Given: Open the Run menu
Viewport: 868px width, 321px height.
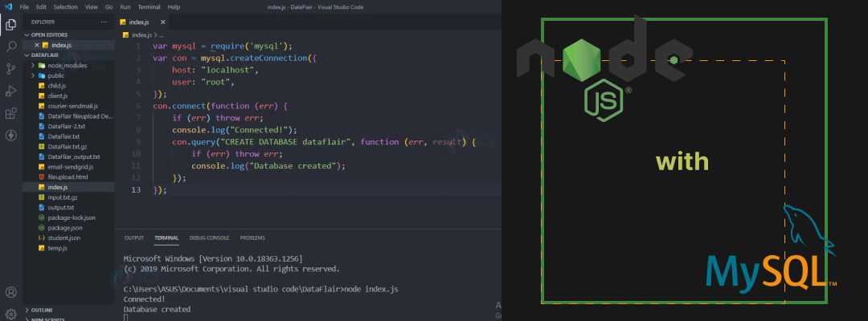Looking at the screenshot, I should click(125, 6).
